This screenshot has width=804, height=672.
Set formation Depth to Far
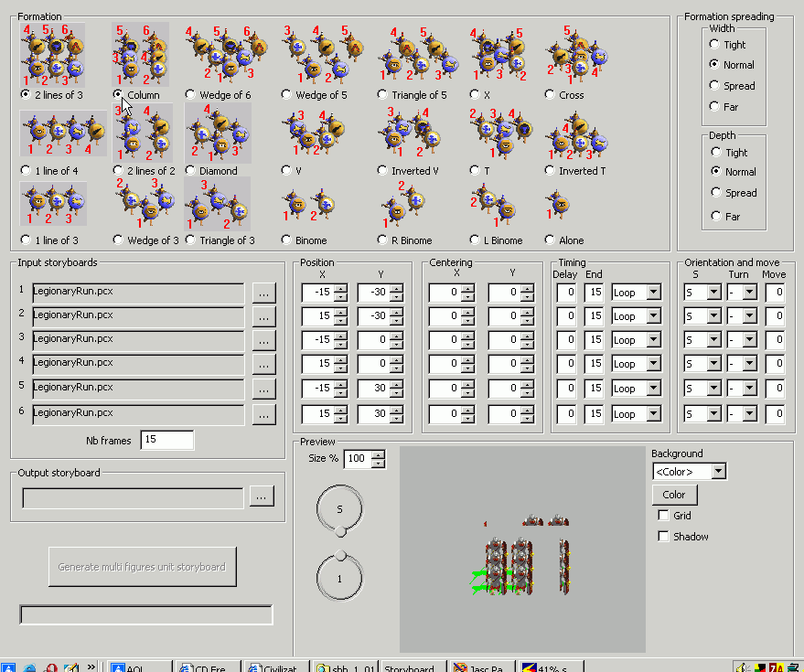tap(716, 216)
